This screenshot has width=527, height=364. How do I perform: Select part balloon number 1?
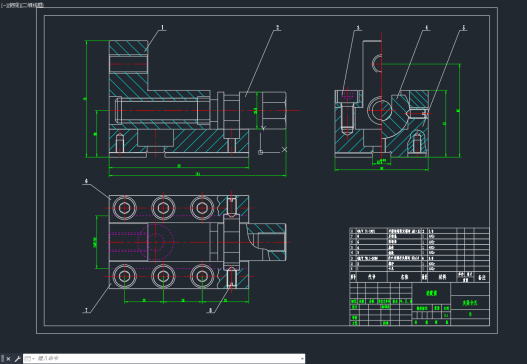coord(162,27)
